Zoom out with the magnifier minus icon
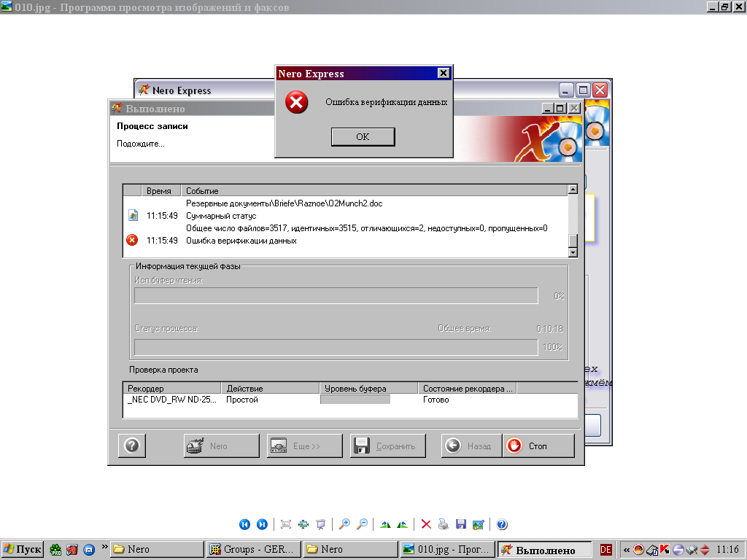Image resolution: width=747 pixels, height=560 pixels. (x=362, y=524)
